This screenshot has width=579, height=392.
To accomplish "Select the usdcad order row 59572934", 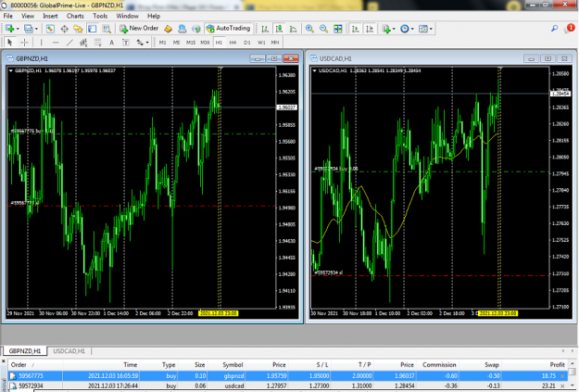I will (288, 386).
